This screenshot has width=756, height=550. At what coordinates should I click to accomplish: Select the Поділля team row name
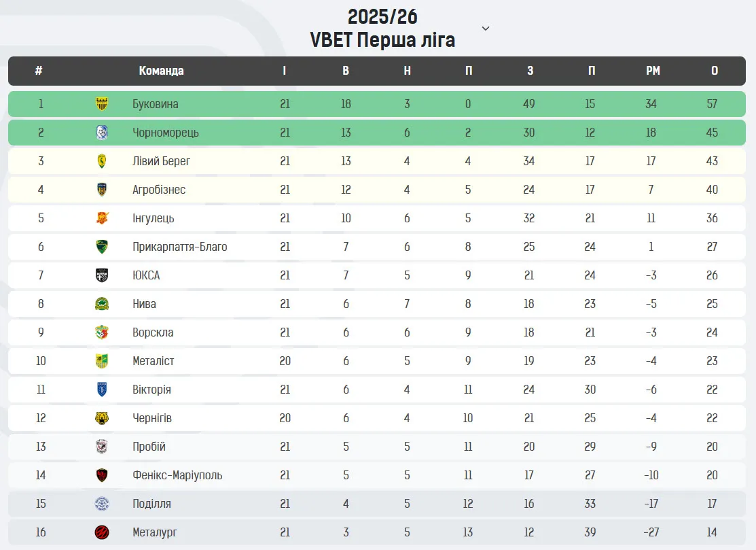tap(151, 504)
